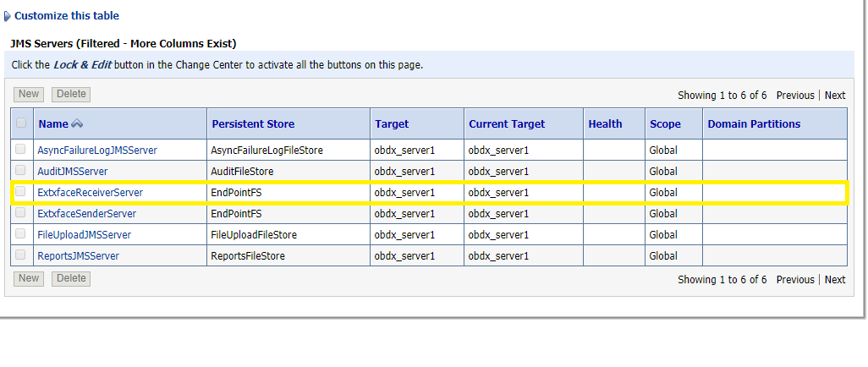The height and width of the screenshot is (367, 868).
Task: Check the box for AsyncFailureLogJMSServer
Action: click(21, 150)
